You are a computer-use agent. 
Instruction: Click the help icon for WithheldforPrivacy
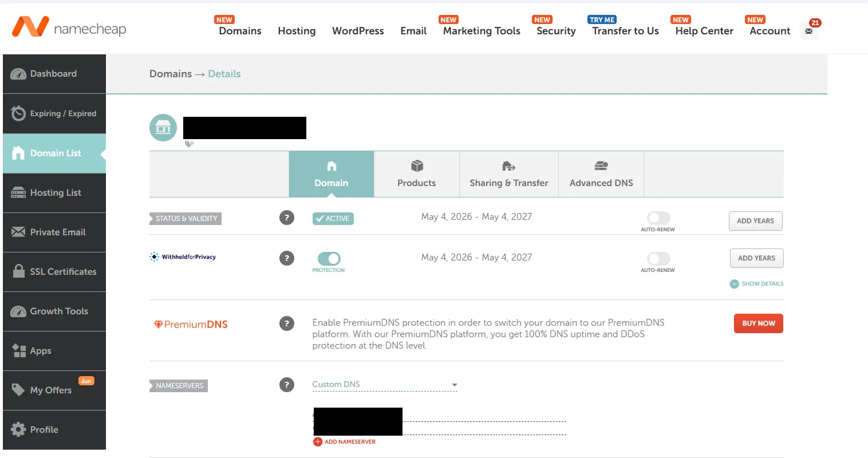(287, 258)
